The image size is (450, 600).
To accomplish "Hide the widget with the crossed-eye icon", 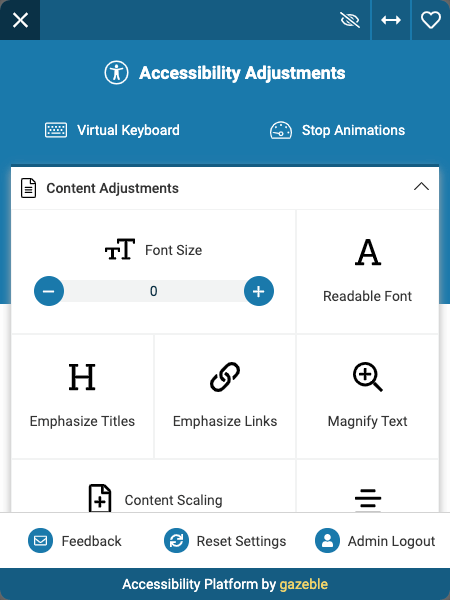I will 350,20.
